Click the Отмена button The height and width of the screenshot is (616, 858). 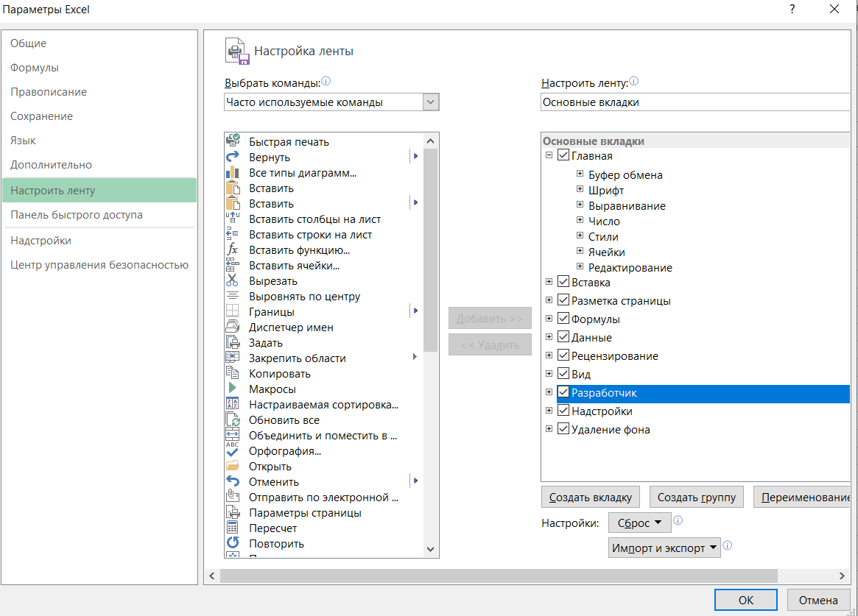point(819,600)
